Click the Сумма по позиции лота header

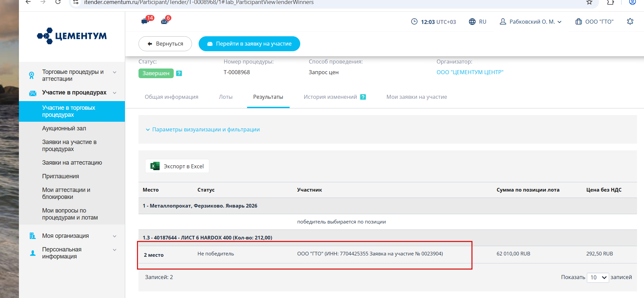[x=528, y=190]
